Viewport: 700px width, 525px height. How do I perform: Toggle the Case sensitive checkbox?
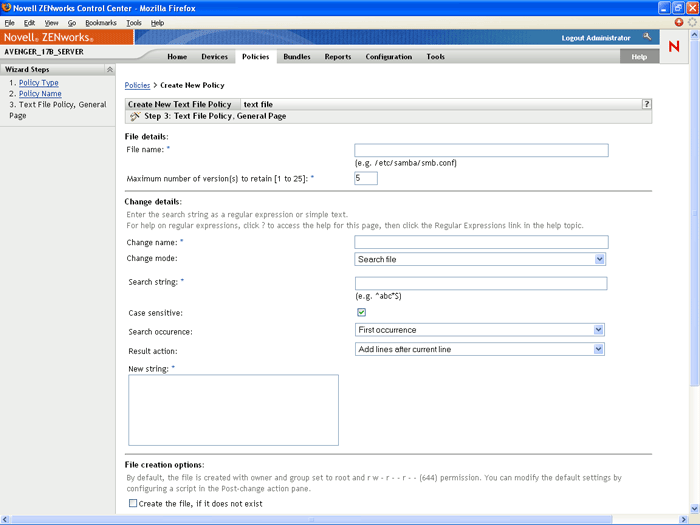click(x=361, y=312)
